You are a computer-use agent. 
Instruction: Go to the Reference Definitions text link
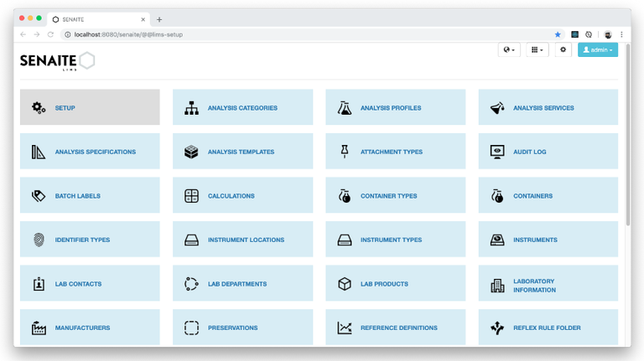pos(399,327)
